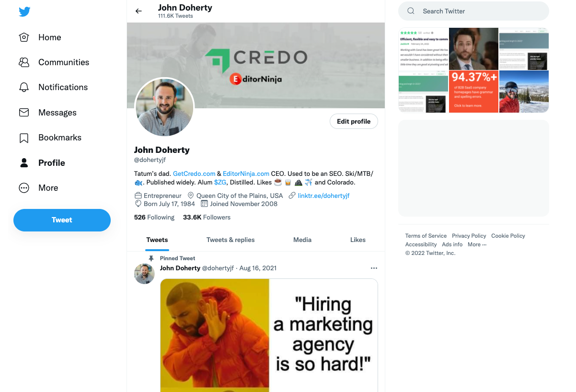Open Terms of Service link
This screenshot has width=576, height=392.
tap(426, 236)
